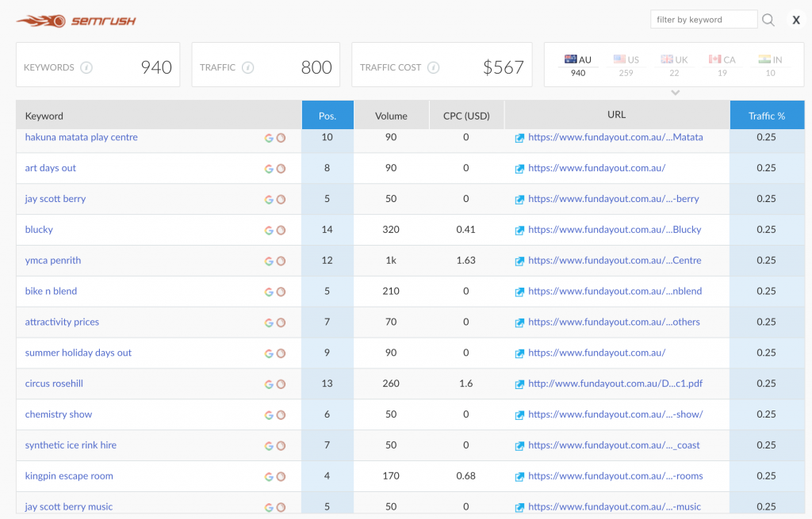The image size is (812, 519).
Task: Open keyword link kingpin escape room
Action: (69, 476)
